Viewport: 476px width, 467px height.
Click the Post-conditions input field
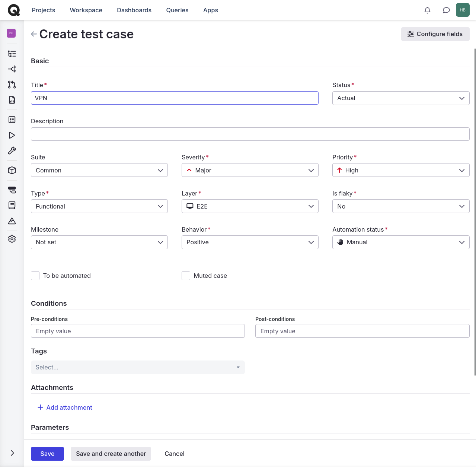362,331
